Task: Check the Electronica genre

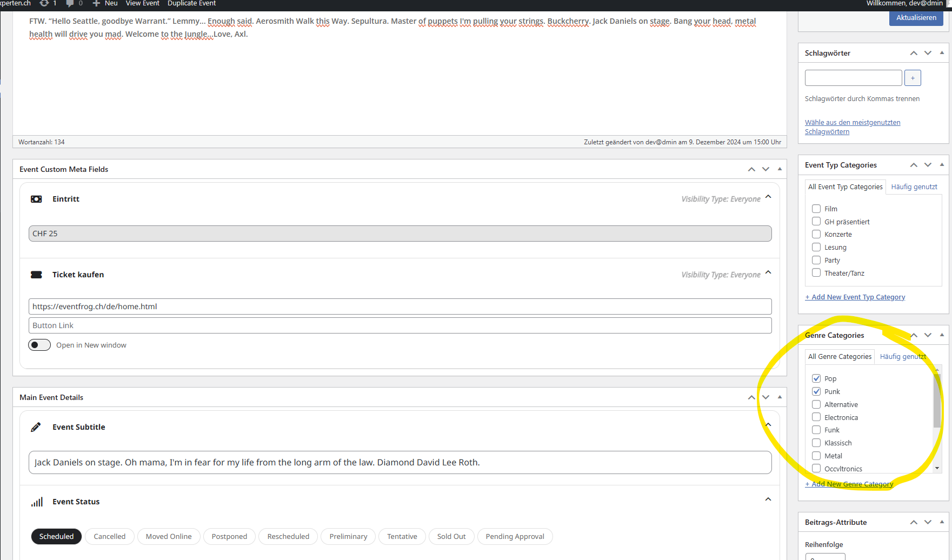Action: pos(816,417)
